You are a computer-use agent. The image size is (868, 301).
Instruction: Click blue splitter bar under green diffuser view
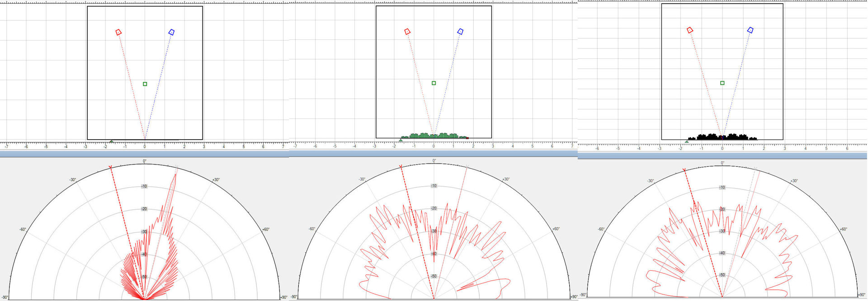pyautogui.click(x=433, y=154)
